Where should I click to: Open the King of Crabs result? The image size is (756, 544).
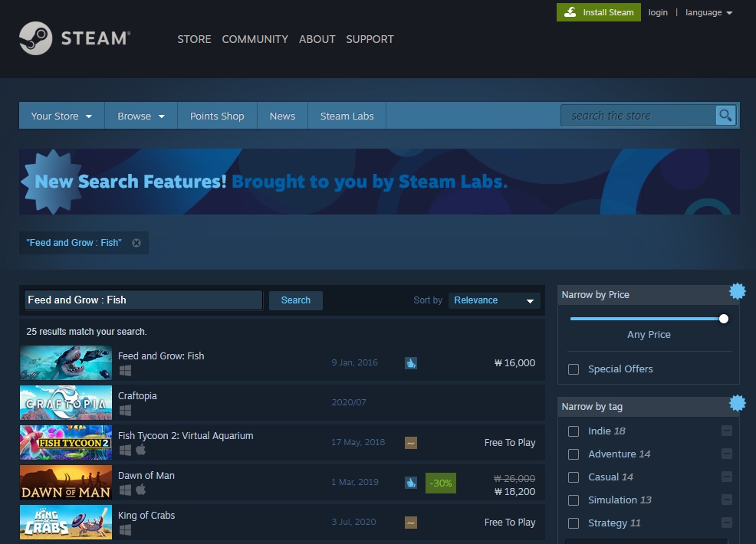pos(282,523)
